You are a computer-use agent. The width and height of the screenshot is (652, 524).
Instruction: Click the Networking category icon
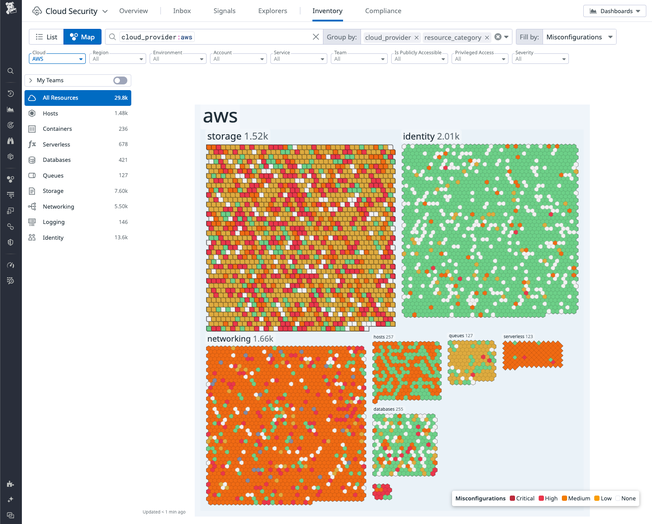[x=32, y=207]
